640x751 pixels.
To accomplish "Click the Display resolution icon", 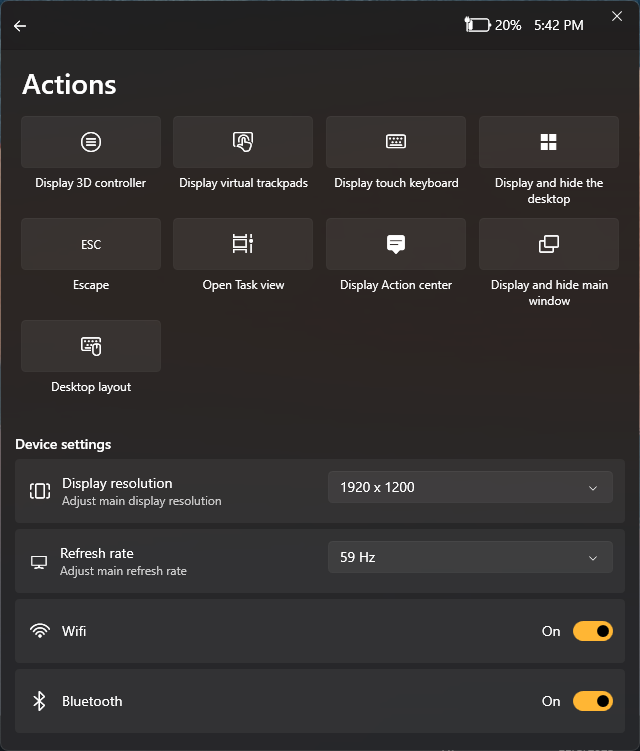I will click(x=40, y=491).
